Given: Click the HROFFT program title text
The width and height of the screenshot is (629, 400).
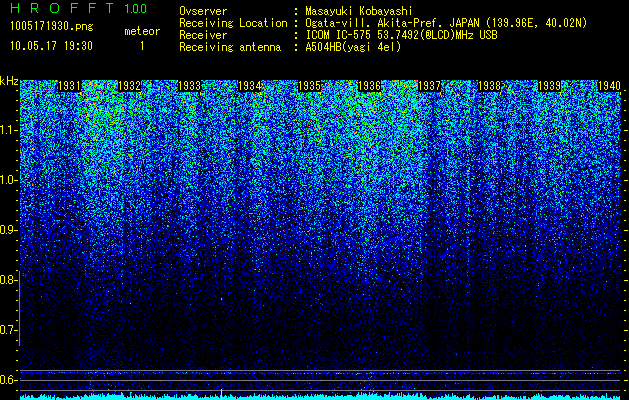Looking at the screenshot, I should tap(62, 8).
